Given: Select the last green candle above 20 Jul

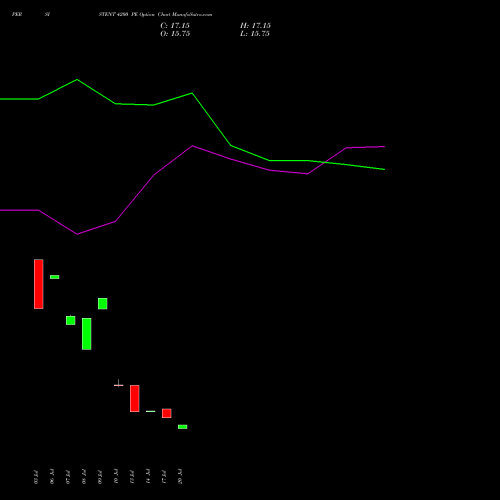Looking at the screenshot, I should 183,427.
